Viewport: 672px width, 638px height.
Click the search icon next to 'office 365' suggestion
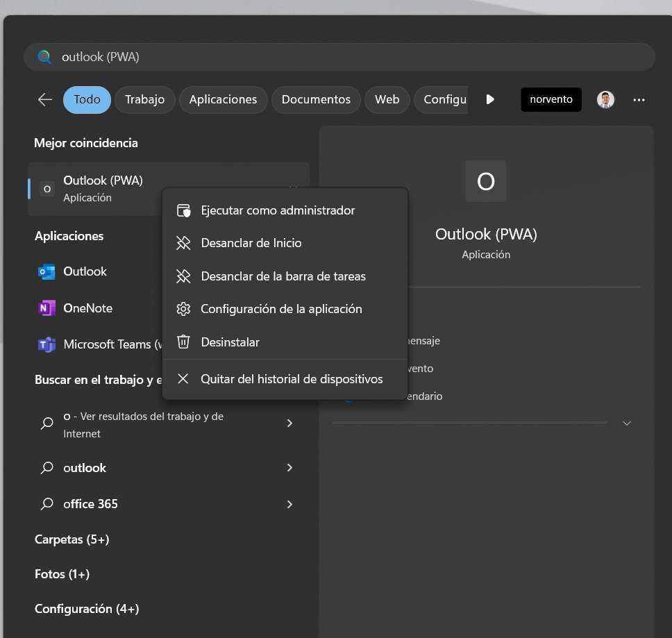coord(47,504)
